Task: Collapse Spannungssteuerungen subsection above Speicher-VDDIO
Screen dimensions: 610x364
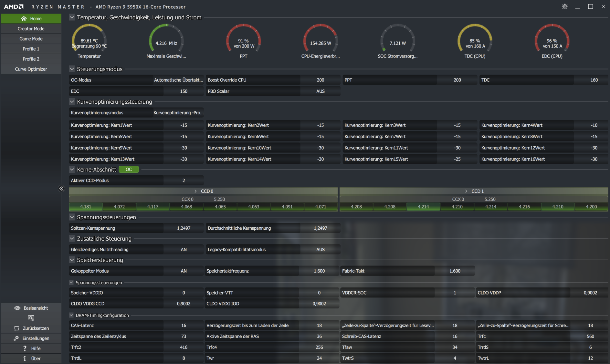Action: [71, 282]
